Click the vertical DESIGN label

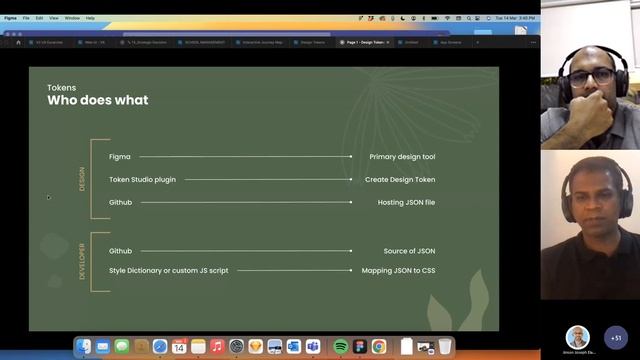[82, 179]
